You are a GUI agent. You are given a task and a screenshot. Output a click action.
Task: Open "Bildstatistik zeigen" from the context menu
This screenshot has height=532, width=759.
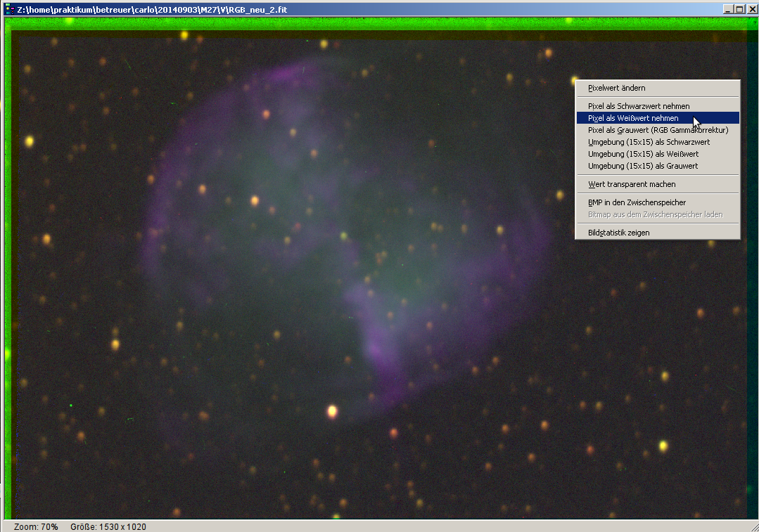click(618, 233)
